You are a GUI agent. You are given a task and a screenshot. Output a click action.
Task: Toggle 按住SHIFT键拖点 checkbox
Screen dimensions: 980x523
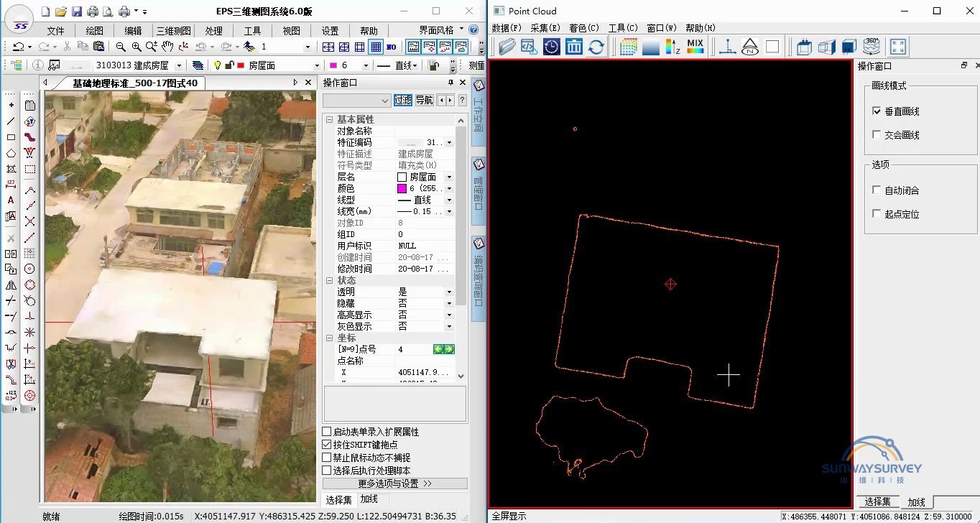[327, 445]
